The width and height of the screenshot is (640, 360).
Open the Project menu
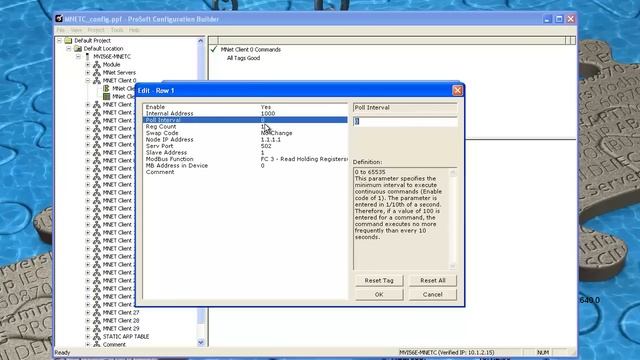pyautogui.click(x=96, y=30)
